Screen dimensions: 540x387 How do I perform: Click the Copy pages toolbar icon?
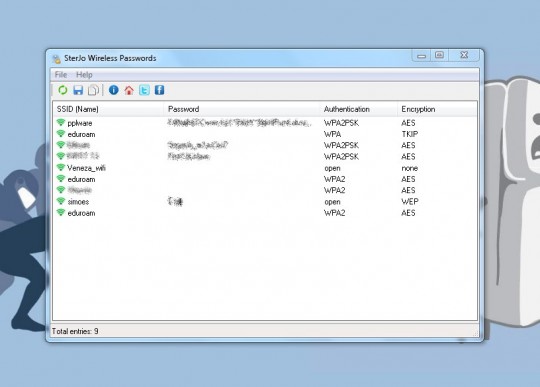93,90
